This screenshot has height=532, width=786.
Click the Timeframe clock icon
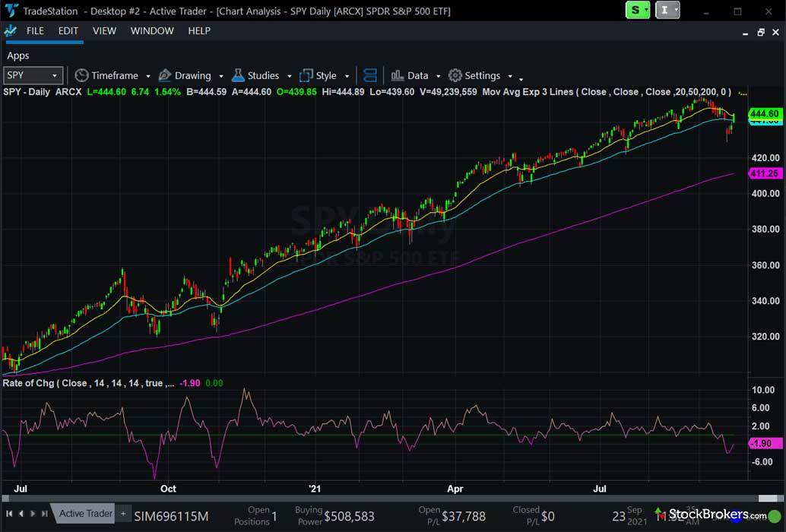81,75
